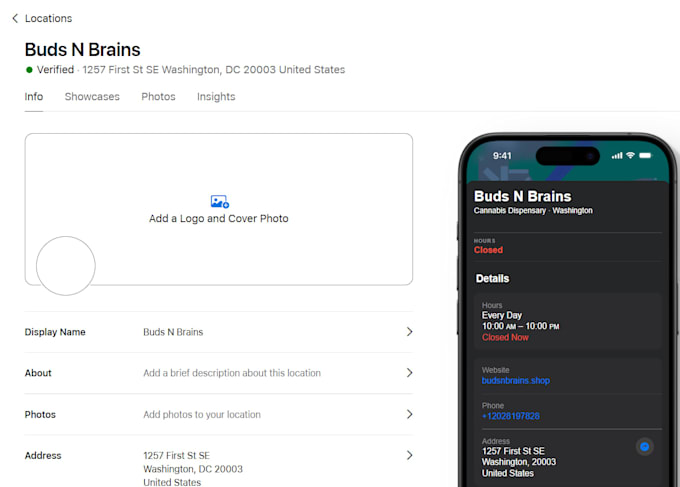This screenshot has width=680, height=487.
Task: Switch to the Showcases tab
Action: point(92,97)
